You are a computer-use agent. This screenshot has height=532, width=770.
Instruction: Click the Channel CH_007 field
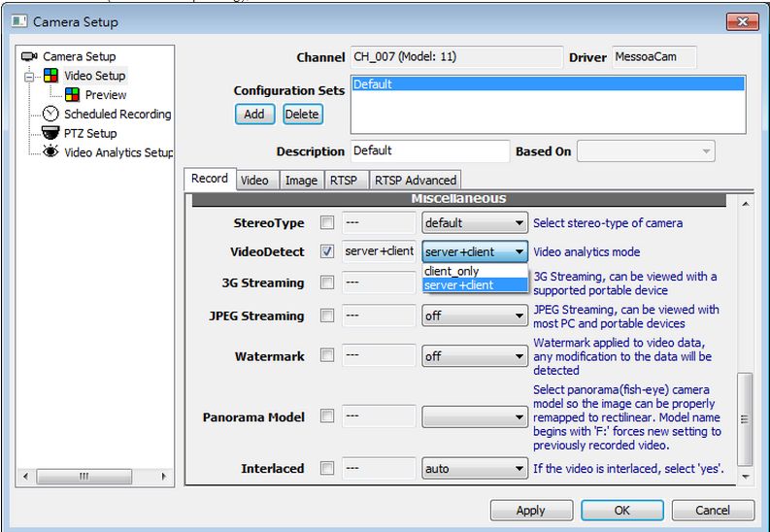(x=456, y=57)
